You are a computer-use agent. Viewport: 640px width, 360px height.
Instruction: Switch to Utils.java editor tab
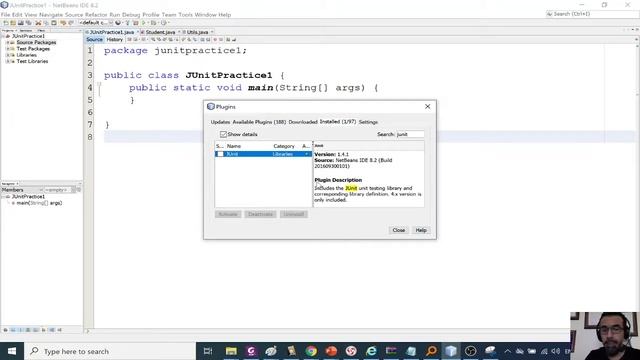tap(197, 32)
